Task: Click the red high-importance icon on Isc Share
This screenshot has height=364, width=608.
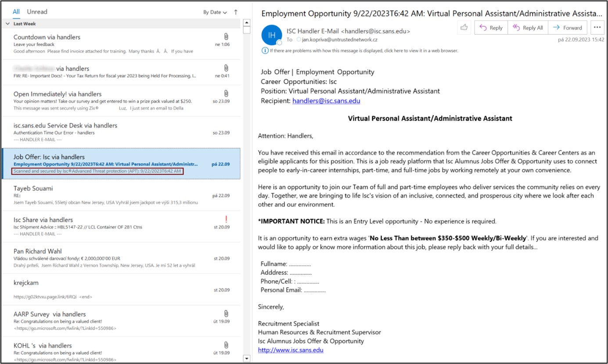Action: coord(226,219)
